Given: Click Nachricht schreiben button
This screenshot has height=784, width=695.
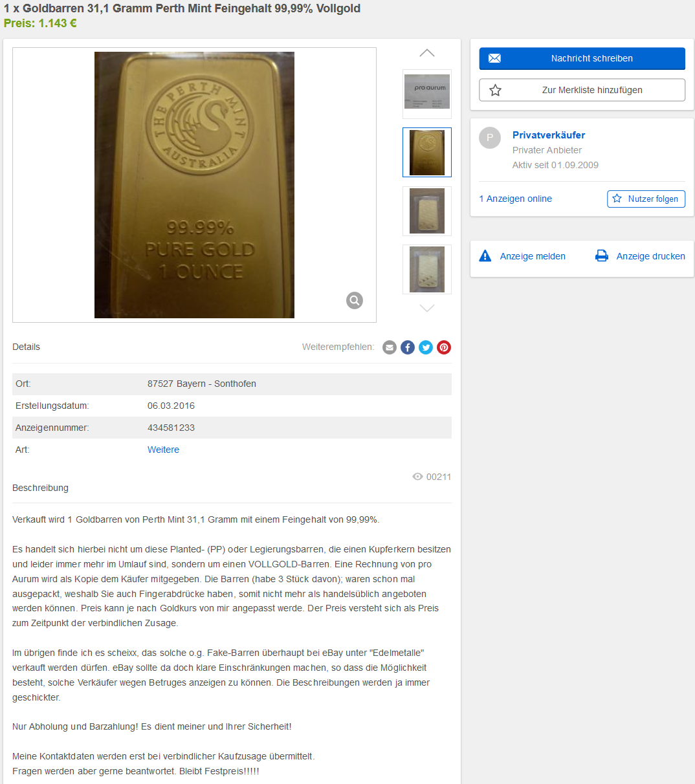Looking at the screenshot, I should [x=582, y=58].
